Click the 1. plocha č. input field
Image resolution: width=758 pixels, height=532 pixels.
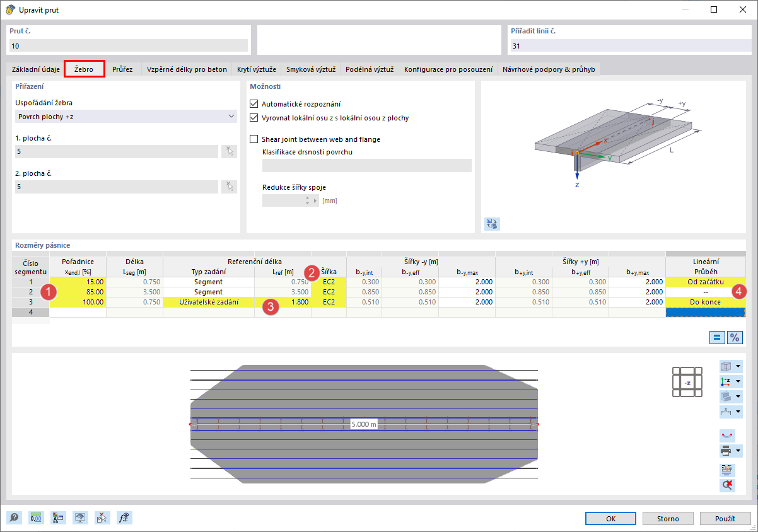(x=117, y=151)
